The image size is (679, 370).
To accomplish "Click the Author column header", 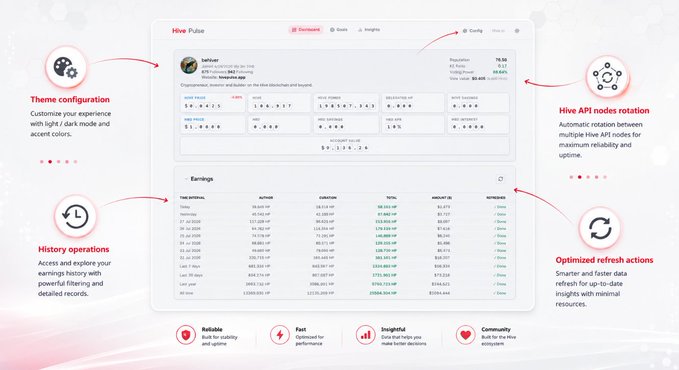I will (265, 198).
